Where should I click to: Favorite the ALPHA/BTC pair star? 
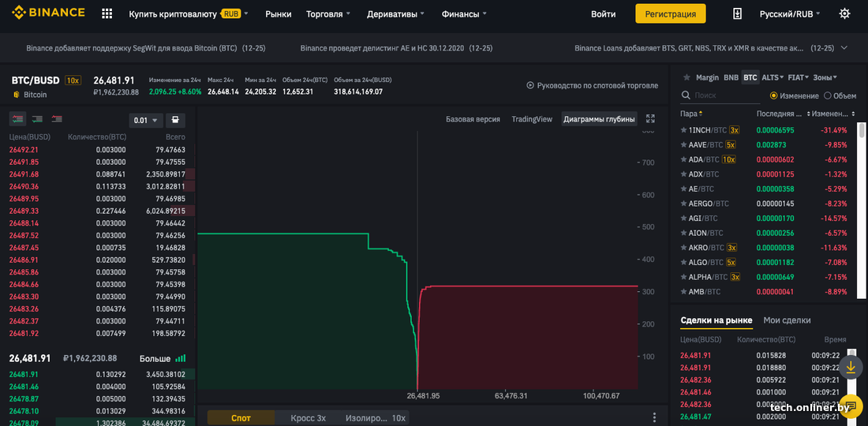[683, 277]
